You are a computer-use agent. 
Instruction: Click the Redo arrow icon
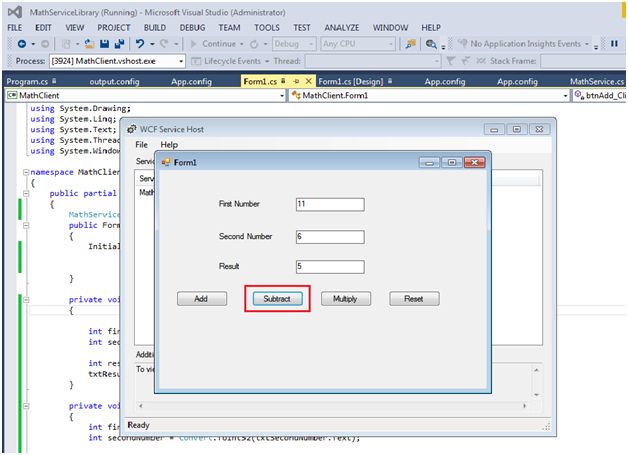point(164,44)
